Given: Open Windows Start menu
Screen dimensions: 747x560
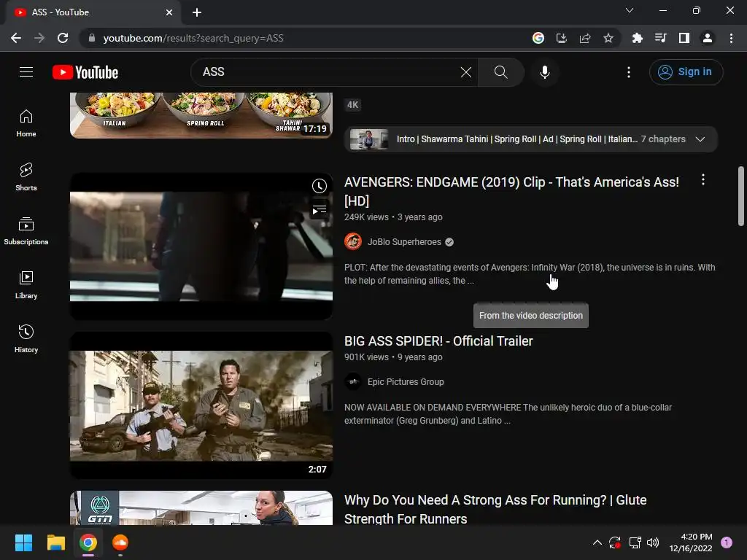Looking at the screenshot, I should 23,542.
